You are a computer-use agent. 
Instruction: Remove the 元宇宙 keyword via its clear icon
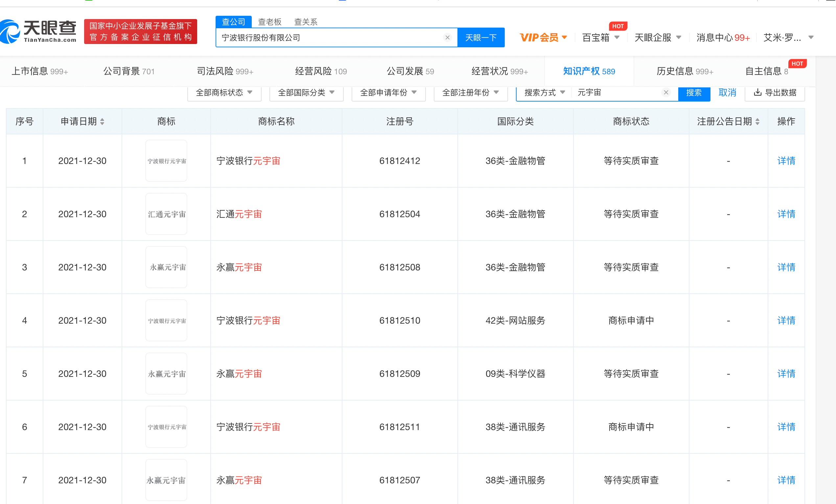click(x=666, y=92)
